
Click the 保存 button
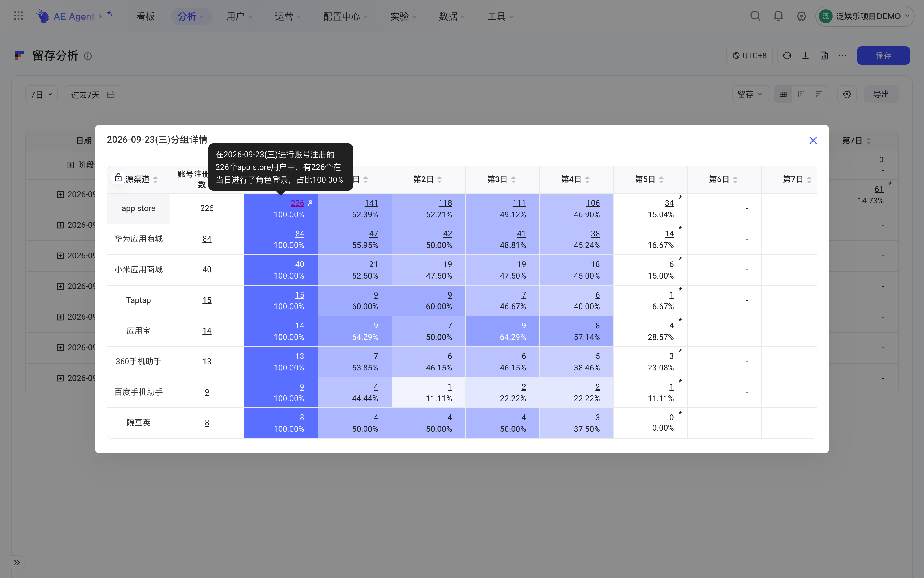(883, 56)
